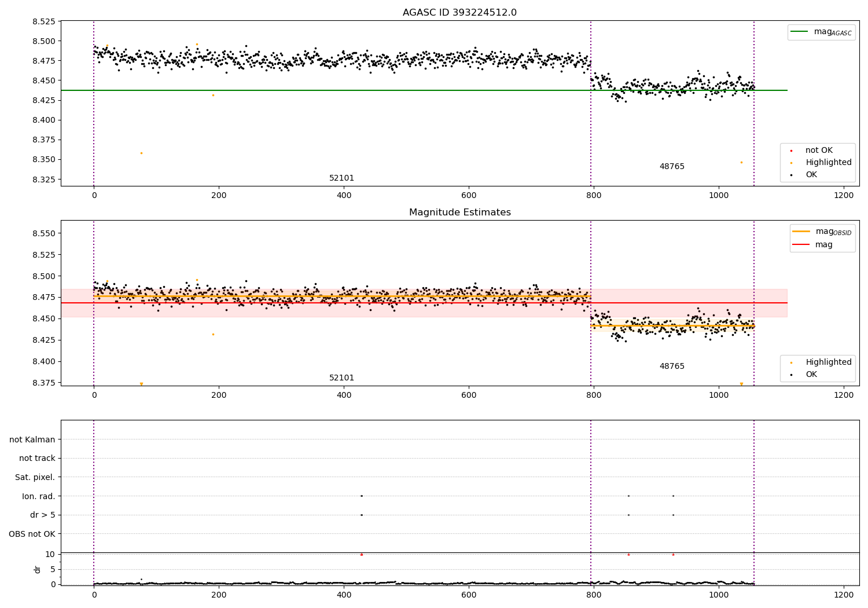The width and height of the screenshot is (868, 608).
Task: Click the '48765' label in the top plot
Action: pyautogui.click(x=672, y=167)
